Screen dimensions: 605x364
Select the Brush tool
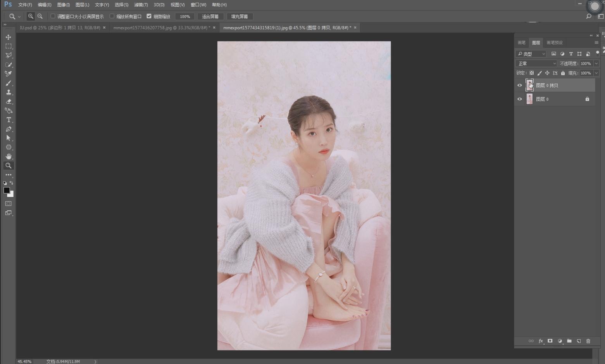tap(8, 83)
